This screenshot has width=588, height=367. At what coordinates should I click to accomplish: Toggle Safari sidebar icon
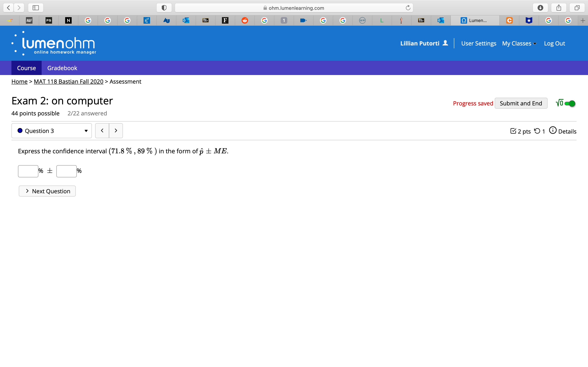coord(36,8)
